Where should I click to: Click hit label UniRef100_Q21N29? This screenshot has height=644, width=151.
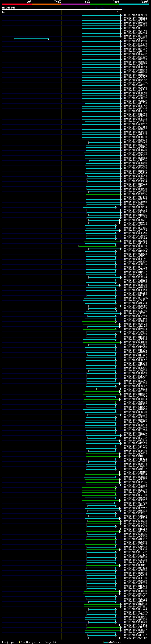135,244
